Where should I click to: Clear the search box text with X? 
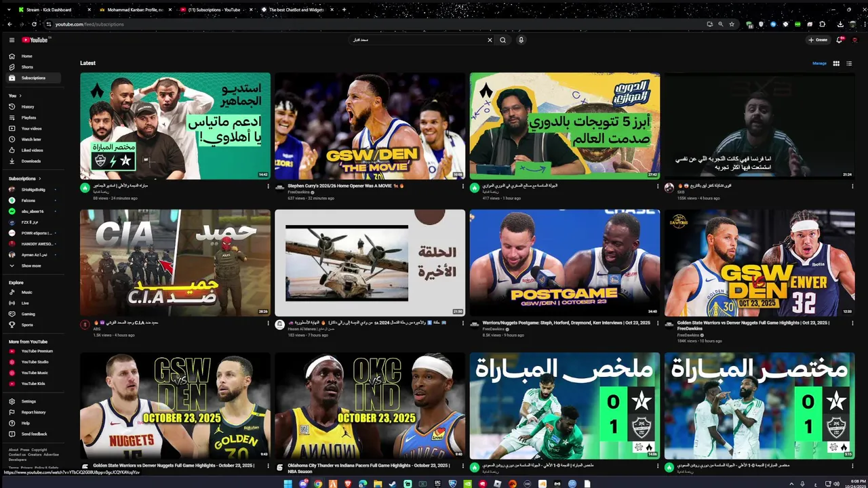click(490, 40)
